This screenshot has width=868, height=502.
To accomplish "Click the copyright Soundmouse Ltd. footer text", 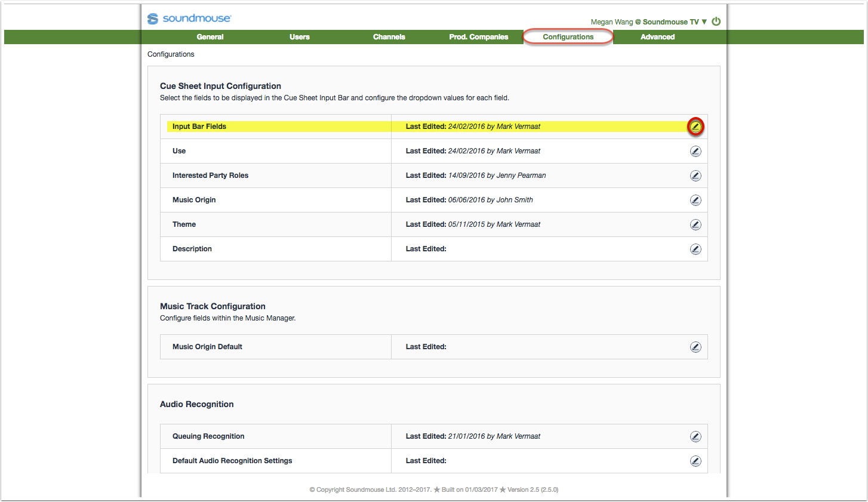I will coord(370,489).
